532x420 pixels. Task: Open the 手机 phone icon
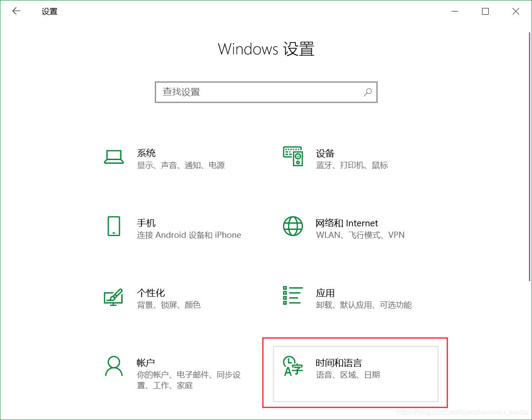pyautogui.click(x=114, y=226)
